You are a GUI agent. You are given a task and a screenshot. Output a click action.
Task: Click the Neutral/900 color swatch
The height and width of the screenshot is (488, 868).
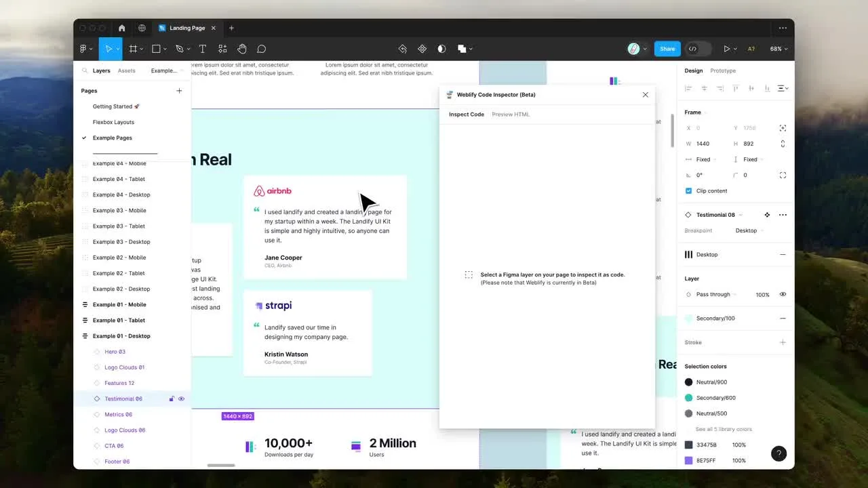coord(689,382)
